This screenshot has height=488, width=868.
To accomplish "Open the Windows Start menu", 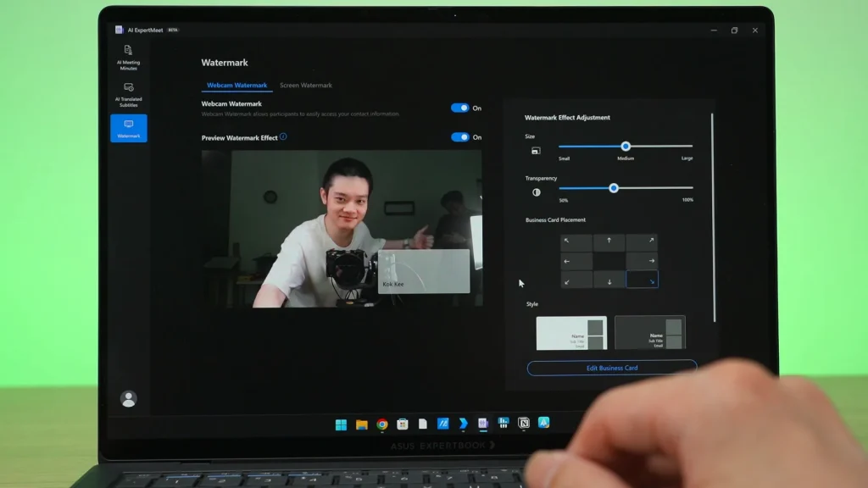I will (x=341, y=424).
